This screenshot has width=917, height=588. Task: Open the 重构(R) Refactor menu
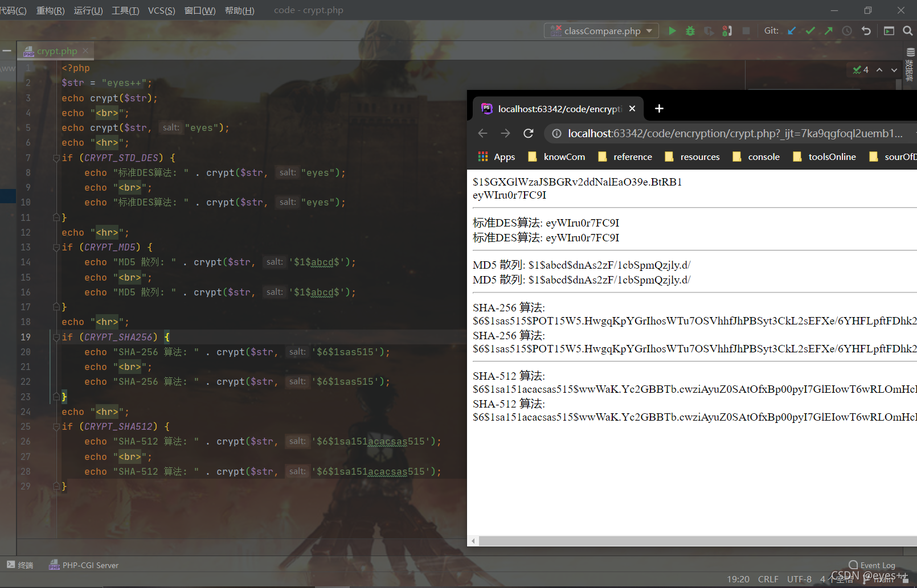50,10
